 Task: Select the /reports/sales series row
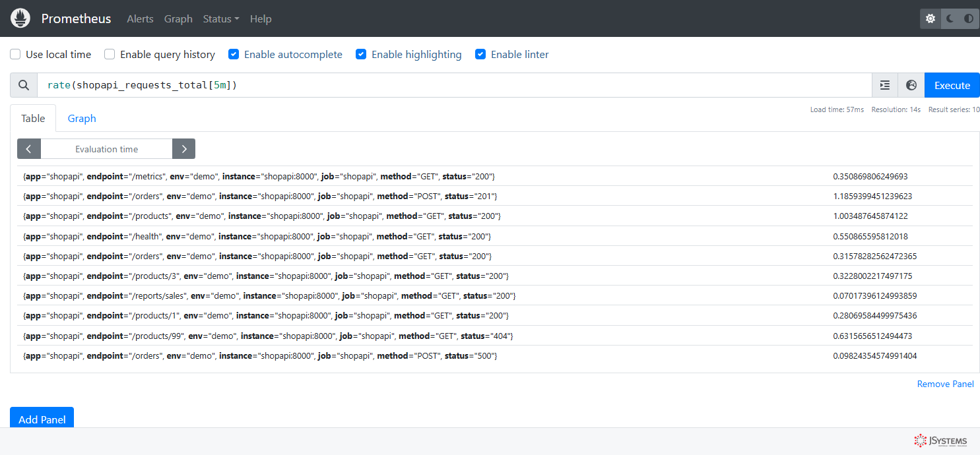495,295
